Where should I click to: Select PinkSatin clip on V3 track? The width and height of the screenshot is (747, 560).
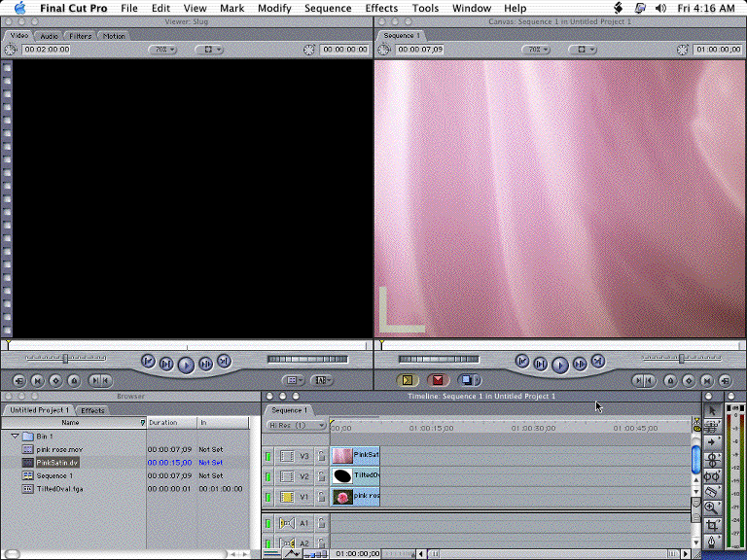[x=355, y=455]
